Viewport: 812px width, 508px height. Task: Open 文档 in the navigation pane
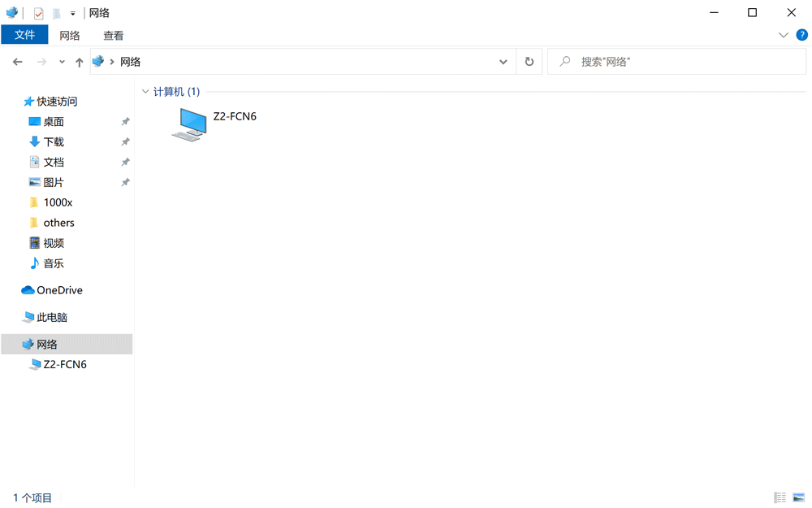(54, 163)
